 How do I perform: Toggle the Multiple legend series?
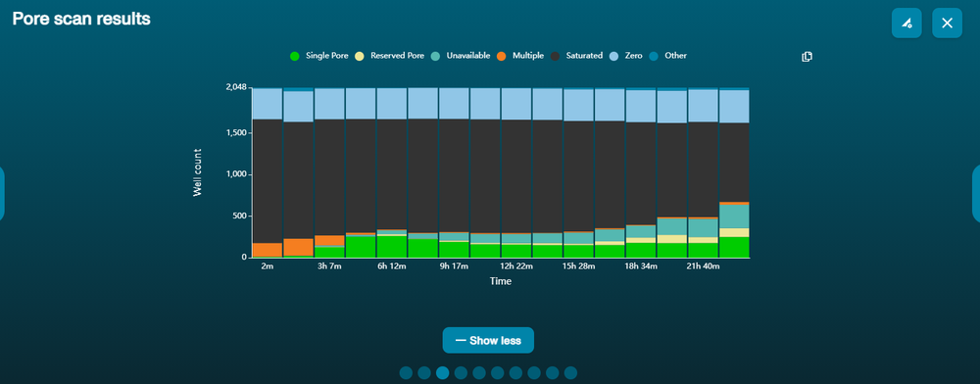[520, 56]
